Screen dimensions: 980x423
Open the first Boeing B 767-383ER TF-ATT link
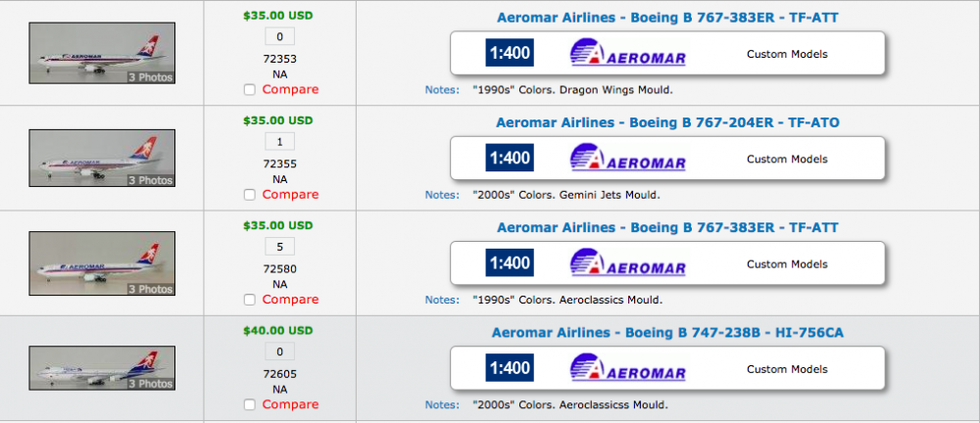(667, 18)
